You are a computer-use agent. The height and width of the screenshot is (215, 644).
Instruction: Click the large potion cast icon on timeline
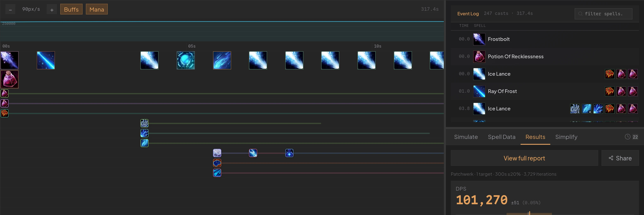pyautogui.click(x=9, y=79)
